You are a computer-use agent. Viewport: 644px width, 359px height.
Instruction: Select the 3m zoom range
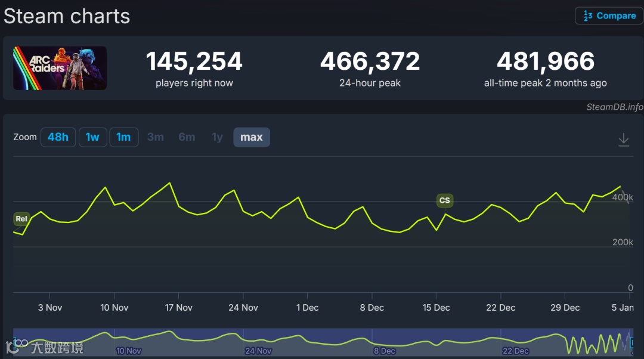coord(156,137)
